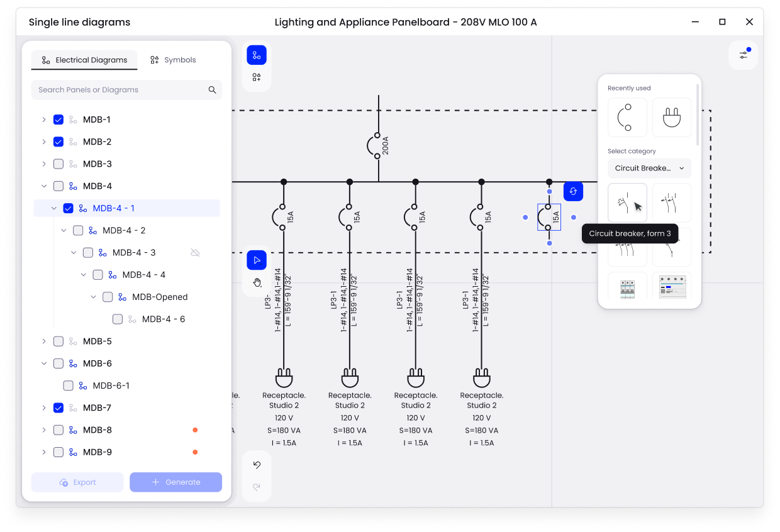Select the Circuit breaker, form 3 symbol
This screenshot has height=532, width=780.
tap(627, 202)
